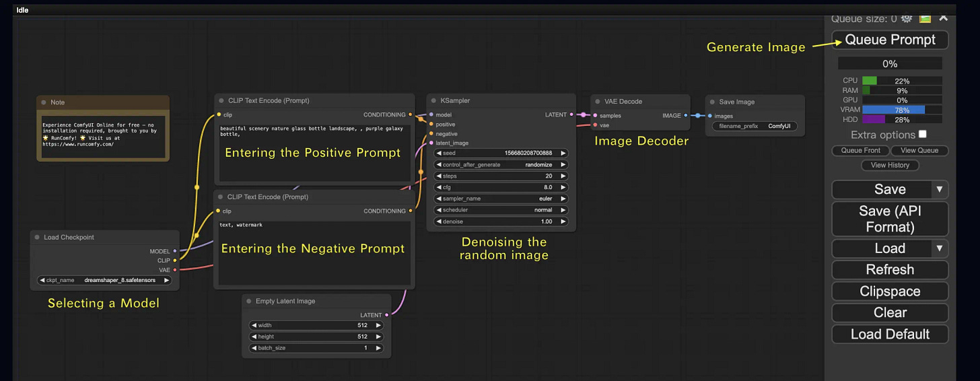Click the negative prompt CONDITIONING output socket

(411, 211)
